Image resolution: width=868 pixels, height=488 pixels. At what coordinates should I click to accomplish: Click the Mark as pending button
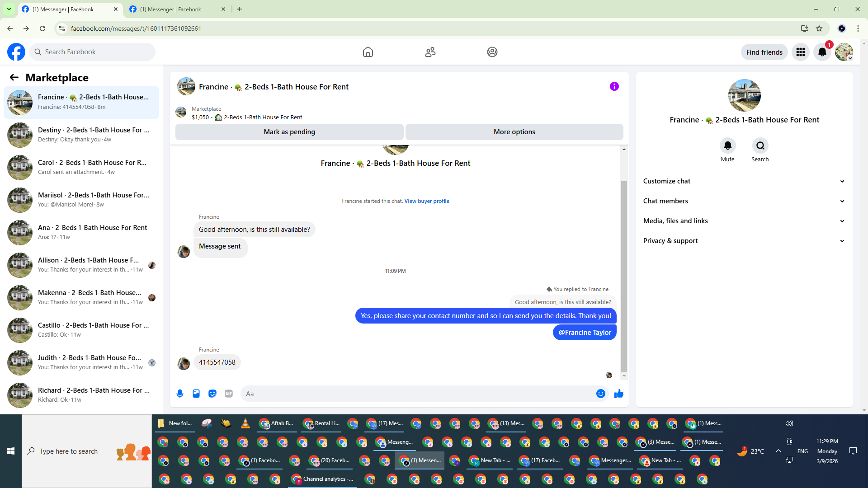[x=289, y=132]
